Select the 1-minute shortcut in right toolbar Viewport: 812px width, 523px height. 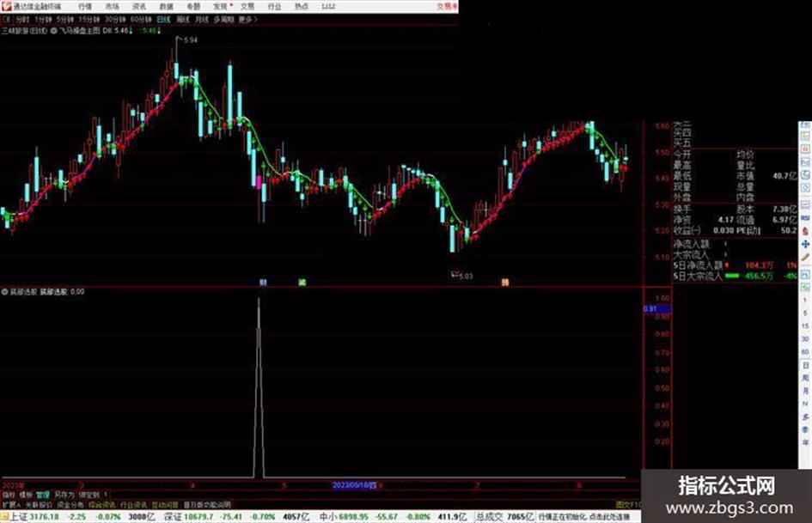(x=805, y=300)
